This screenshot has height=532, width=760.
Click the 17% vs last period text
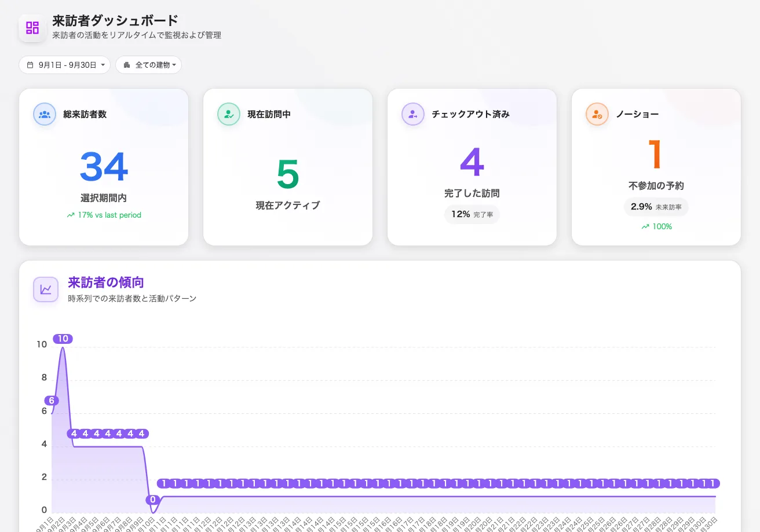pos(109,215)
